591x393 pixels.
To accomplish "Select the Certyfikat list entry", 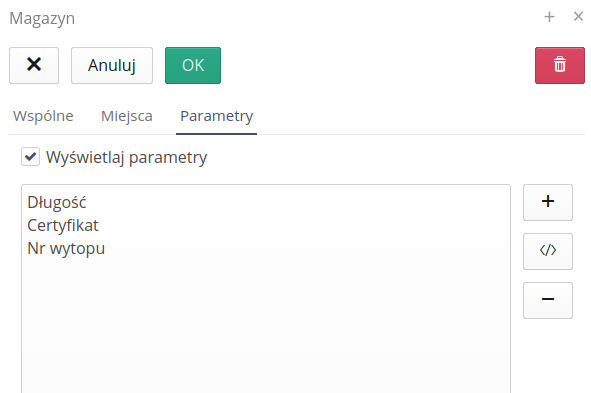I will coord(63,225).
